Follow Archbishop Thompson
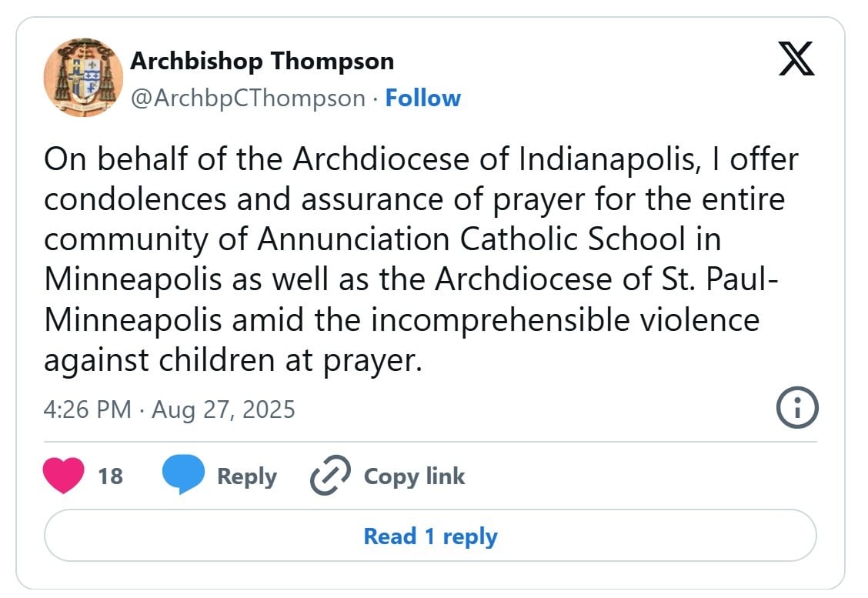The image size is (868, 598). 422,99
